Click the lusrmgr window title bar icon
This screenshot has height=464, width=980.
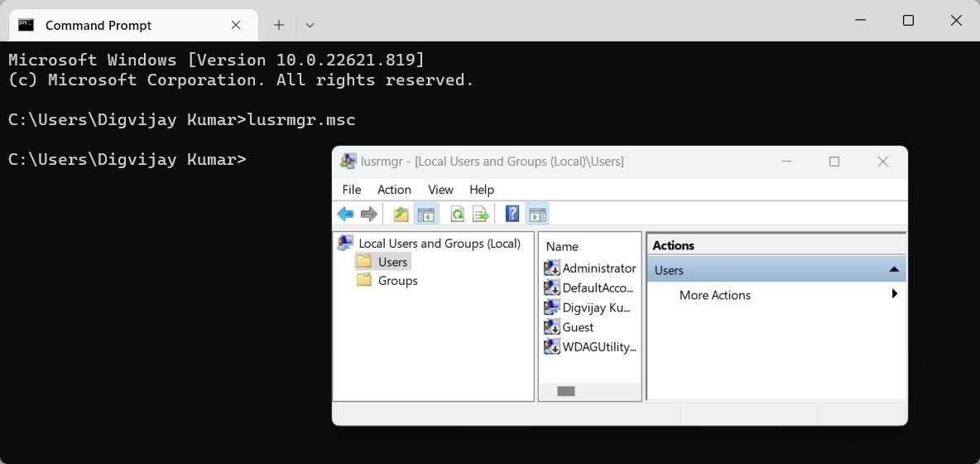[x=348, y=162]
